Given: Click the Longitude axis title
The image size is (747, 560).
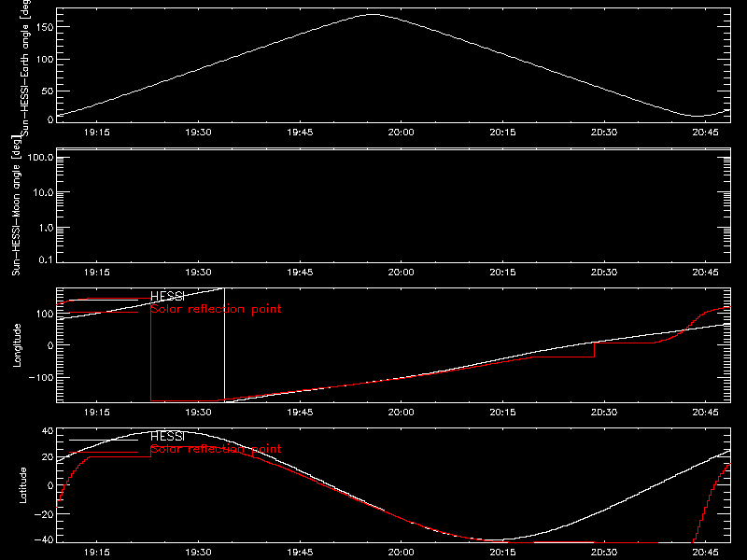Looking at the screenshot, I should (x=17, y=345).
